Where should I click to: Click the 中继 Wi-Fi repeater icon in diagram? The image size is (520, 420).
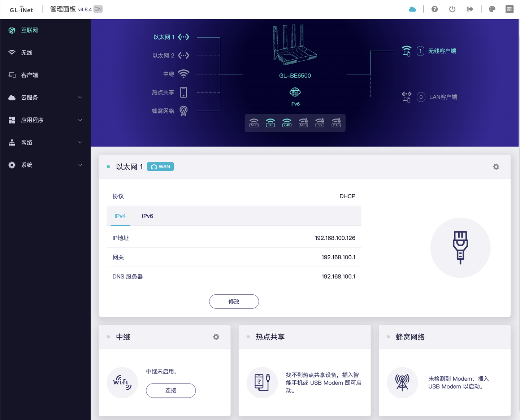[x=183, y=74]
